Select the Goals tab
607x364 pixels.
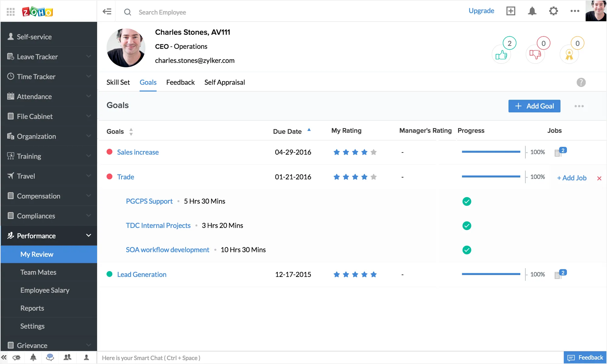click(148, 82)
